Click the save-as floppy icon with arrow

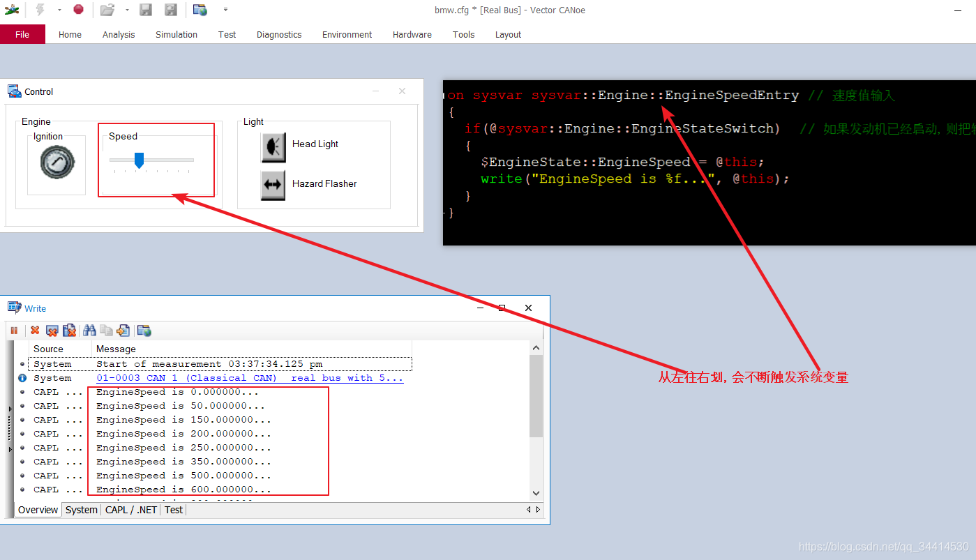click(x=170, y=10)
